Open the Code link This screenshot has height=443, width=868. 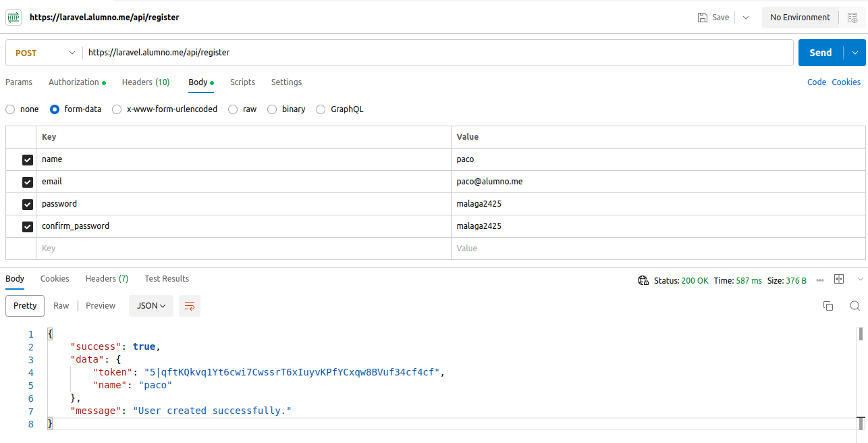point(817,82)
